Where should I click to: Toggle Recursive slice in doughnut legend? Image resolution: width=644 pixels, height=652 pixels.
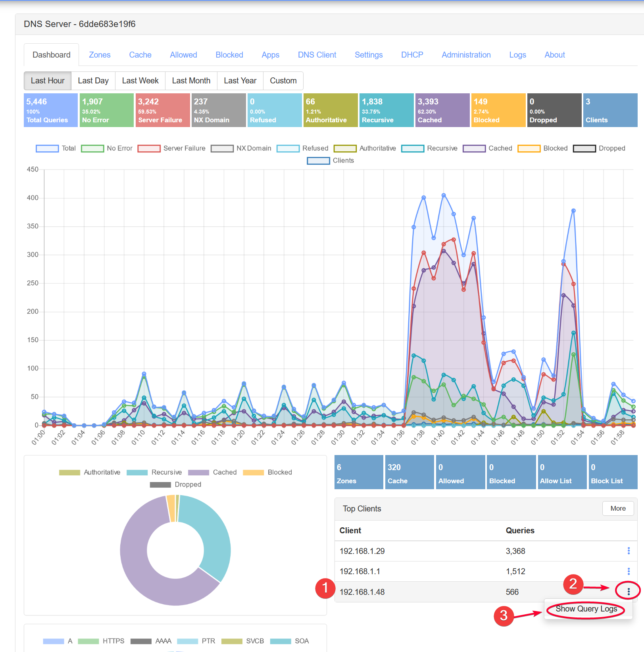pyautogui.click(x=154, y=472)
